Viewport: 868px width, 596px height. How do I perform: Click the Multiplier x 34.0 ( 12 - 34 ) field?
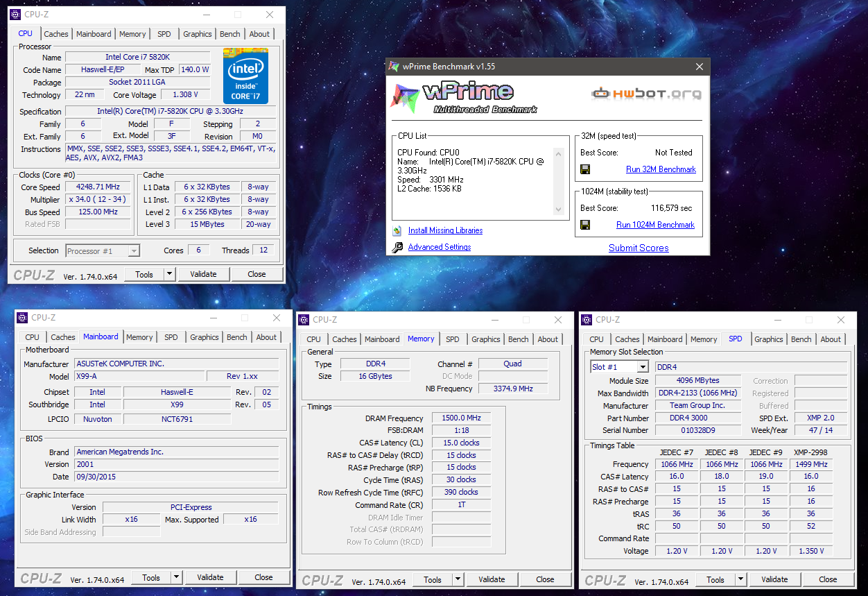pos(98,199)
